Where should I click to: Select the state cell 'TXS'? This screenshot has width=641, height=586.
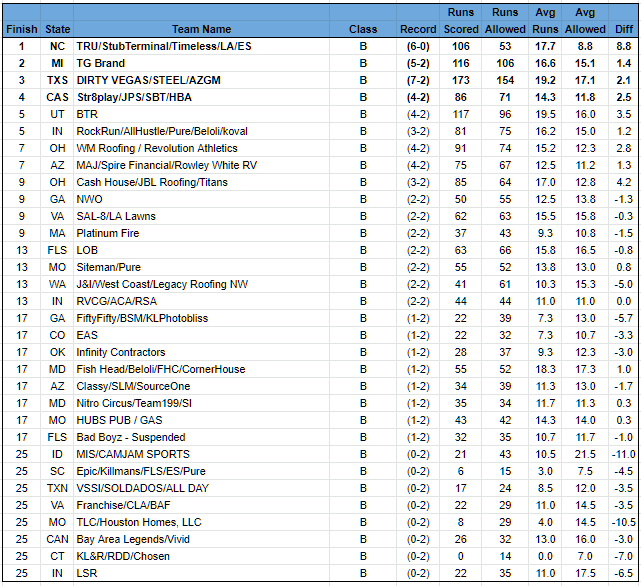click(x=57, y=80)
